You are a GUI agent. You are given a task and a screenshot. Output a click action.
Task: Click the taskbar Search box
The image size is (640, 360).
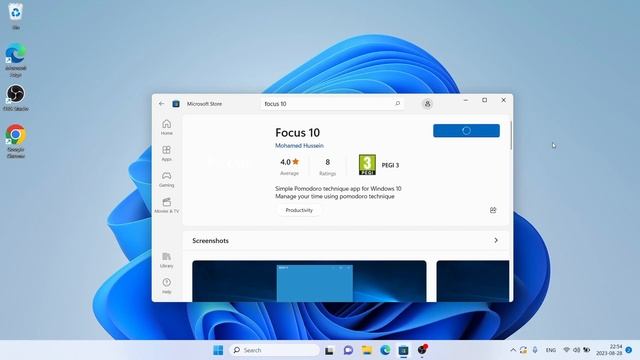(x=275, y=350)
